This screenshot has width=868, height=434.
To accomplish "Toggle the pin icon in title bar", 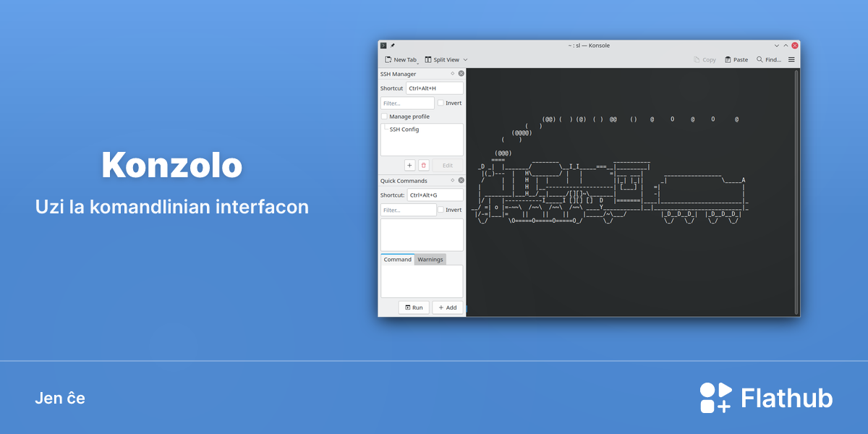I will coord(393,46).
